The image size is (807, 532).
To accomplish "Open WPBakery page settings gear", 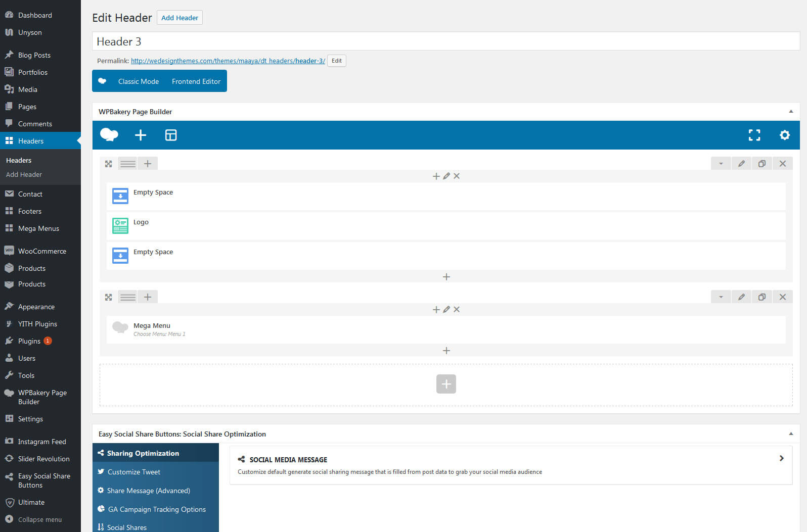I will point(784,135).
